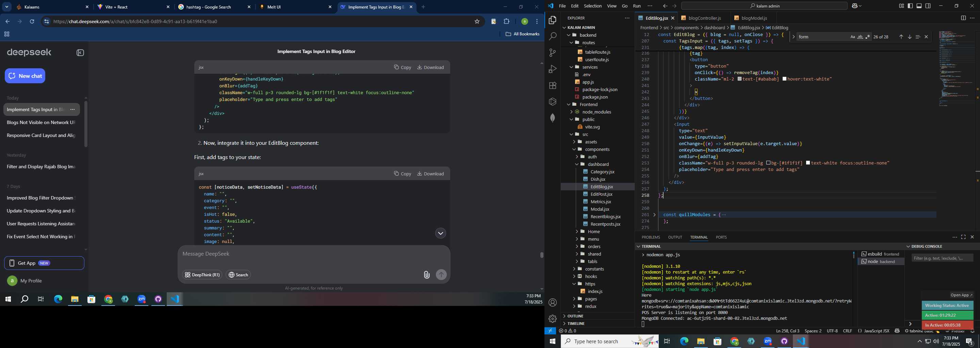Image resolution: width=980 pixels, height=348 pixels.
Task: Click the bg-[#1f1f1f] color swatch on line 253
Action: click(x=768, y=163)
